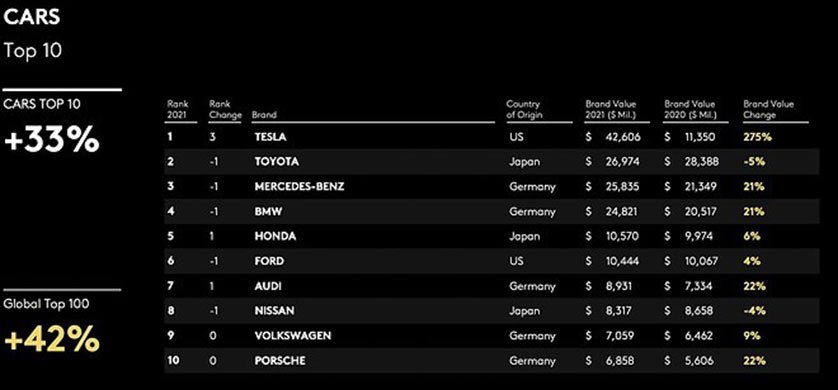The width and height of the screenshot is (838, 390).
Task: Select NISSAN in the table
Action: 274,311
